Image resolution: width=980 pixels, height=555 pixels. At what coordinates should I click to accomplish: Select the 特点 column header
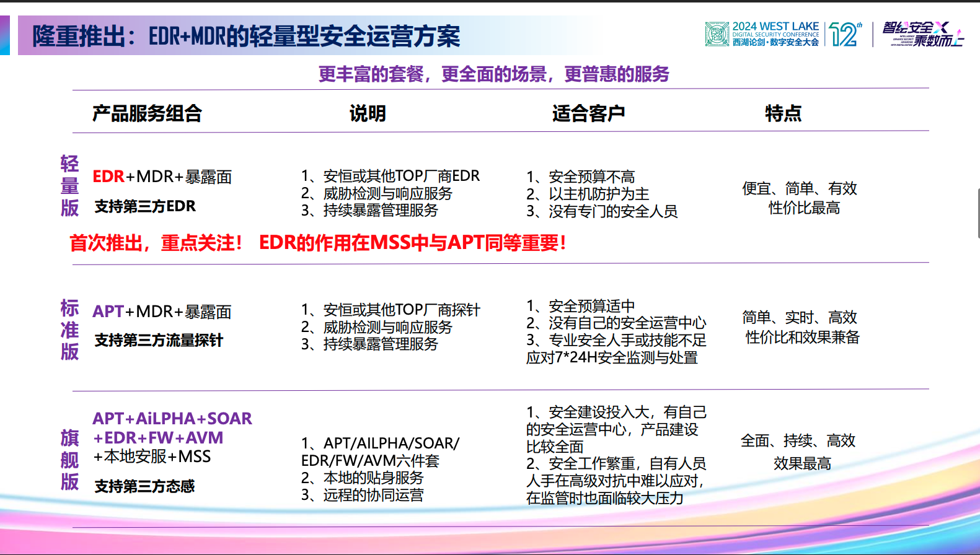click(783, 113)
